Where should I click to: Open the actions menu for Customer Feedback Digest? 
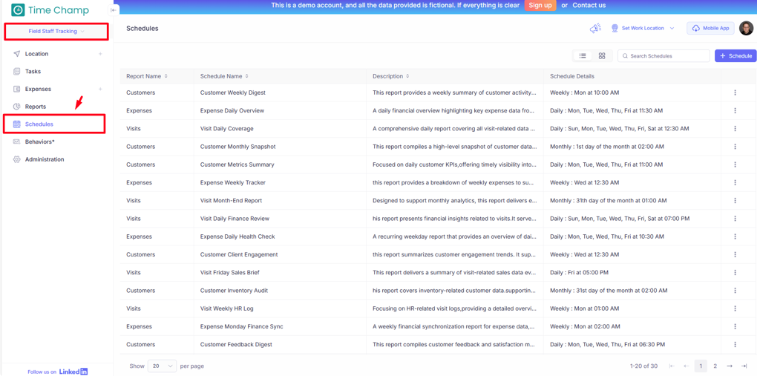point(735,345)
